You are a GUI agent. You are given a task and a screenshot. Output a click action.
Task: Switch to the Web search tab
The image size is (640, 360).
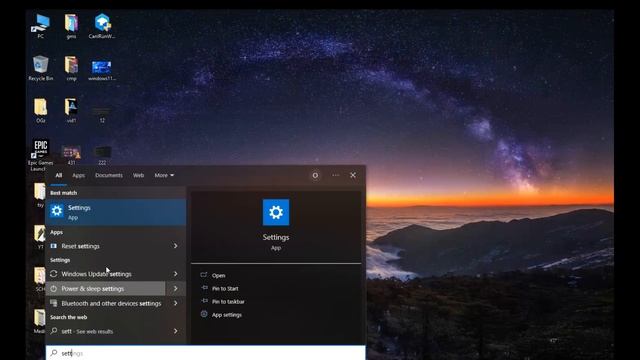point(138,175)
